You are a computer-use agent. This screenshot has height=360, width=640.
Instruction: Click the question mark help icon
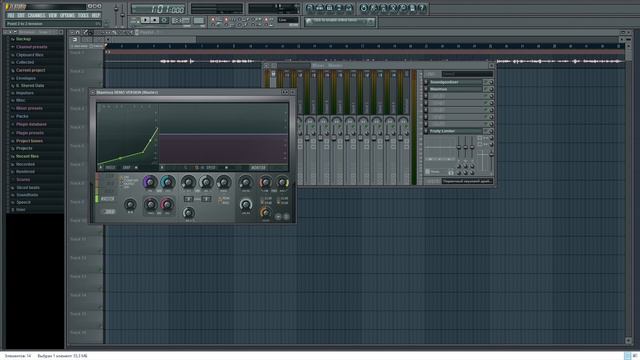[422, 8]
